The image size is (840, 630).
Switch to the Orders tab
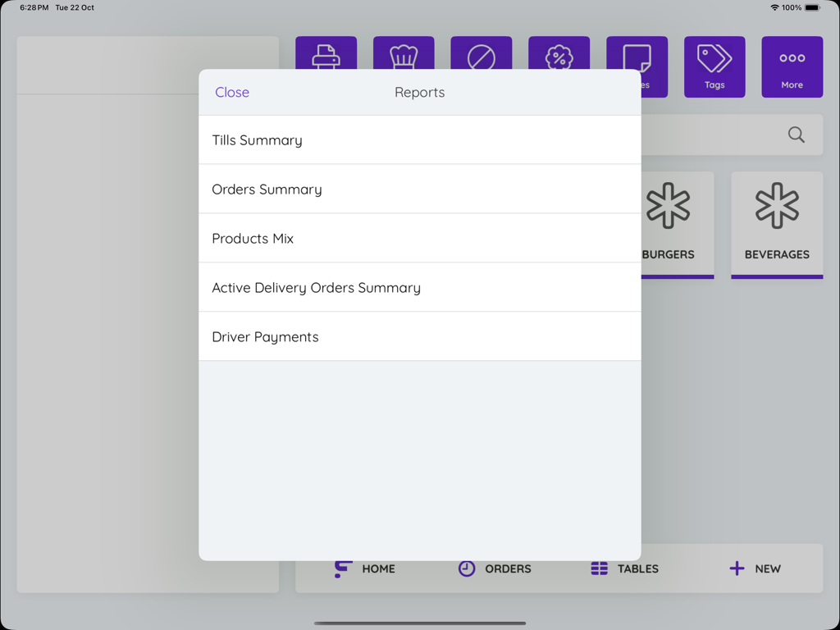pos(495,568)
